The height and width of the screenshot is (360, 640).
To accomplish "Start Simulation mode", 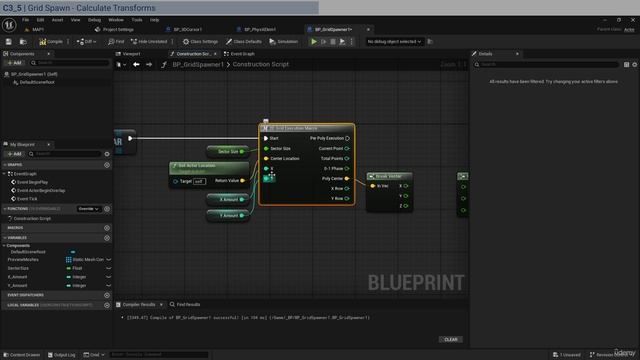I will (284, 42).
